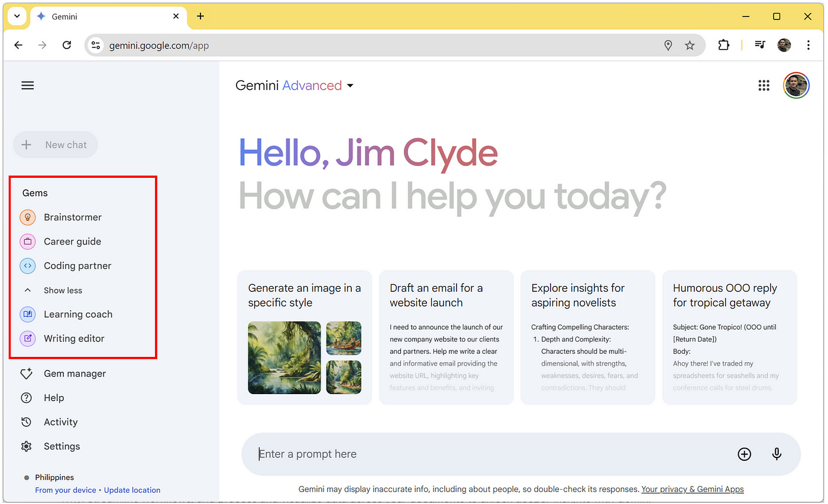Viewport: 828px width, 504px height.
Task: Click the small canoe jungle thumbnail
Action: click(x=344, y=338)
